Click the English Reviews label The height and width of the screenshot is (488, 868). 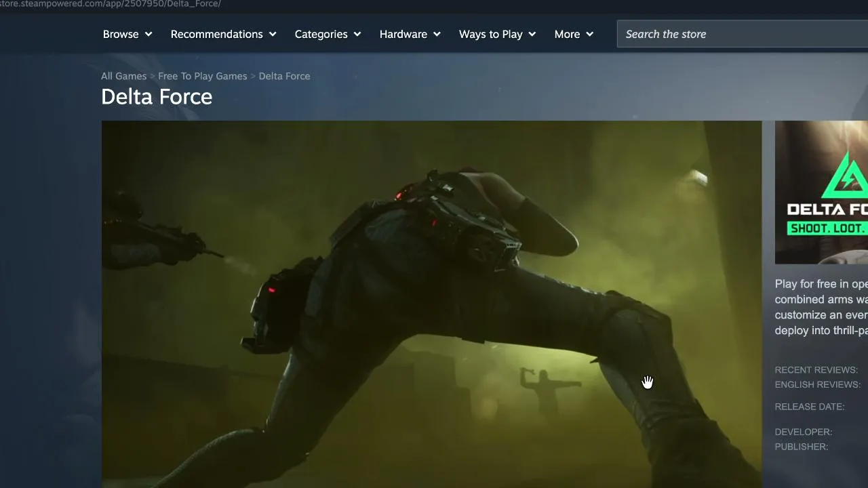point(818,384)
